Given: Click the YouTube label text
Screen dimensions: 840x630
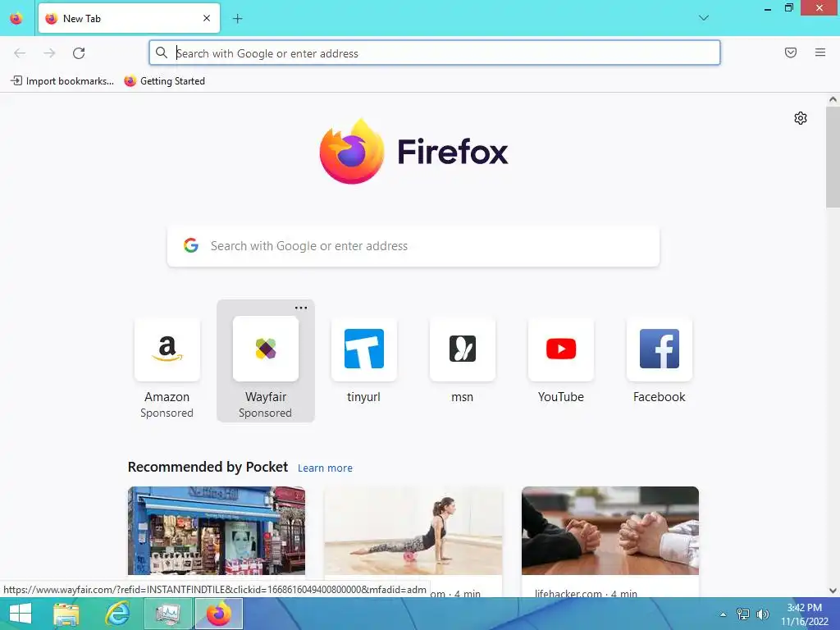Looking at the screenshot, I should click(x=561, y=397).
